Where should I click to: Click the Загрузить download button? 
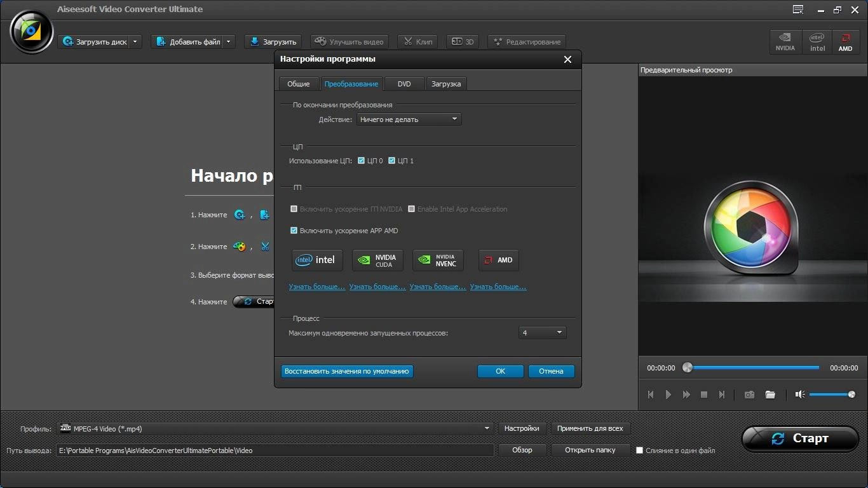(x=273, y=42)
